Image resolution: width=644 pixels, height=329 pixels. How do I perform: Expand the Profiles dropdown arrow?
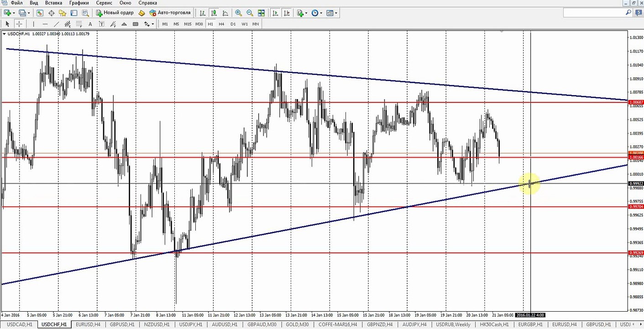28,13
